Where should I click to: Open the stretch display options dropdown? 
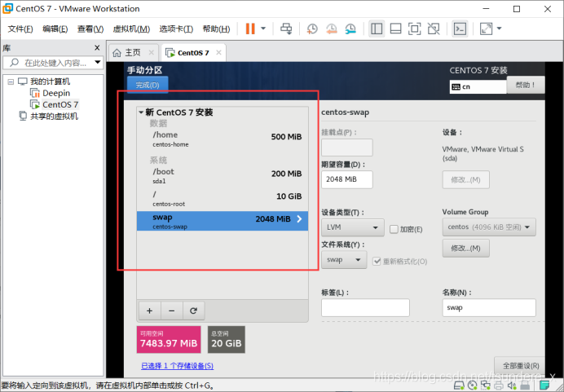[500, 29]
